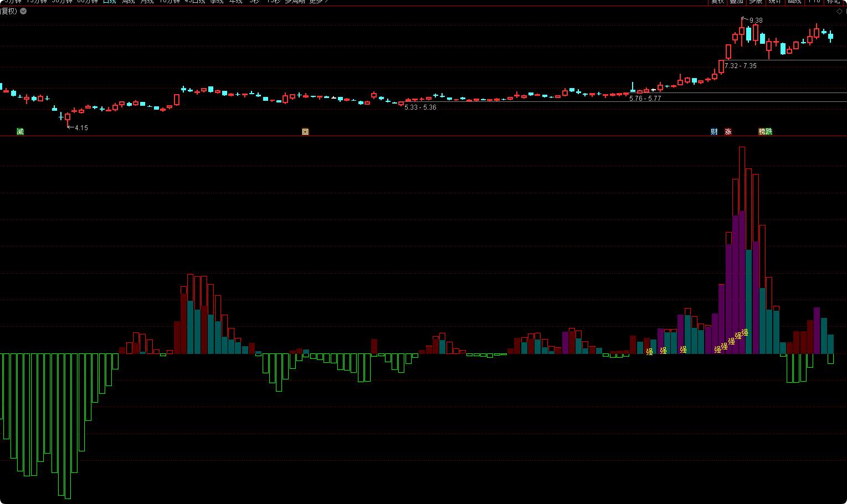Open the 复权 dropdown arrow

coord(23,11)
